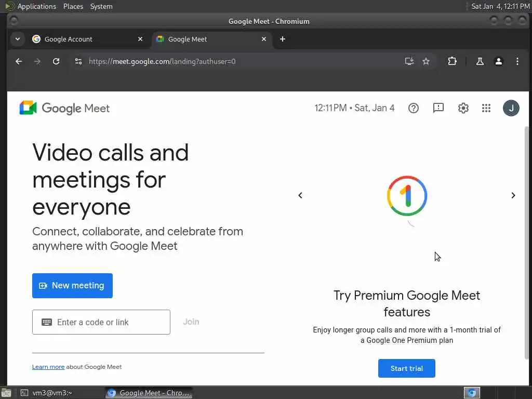Open a new browser tab
This screenshot has width=532, height=399.
[x=282, y=39]
